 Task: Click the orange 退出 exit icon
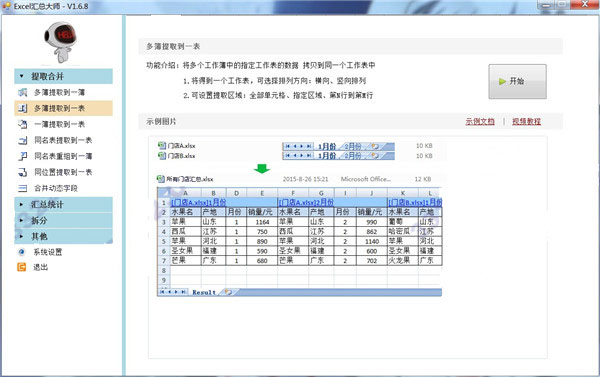pos(22,267)
